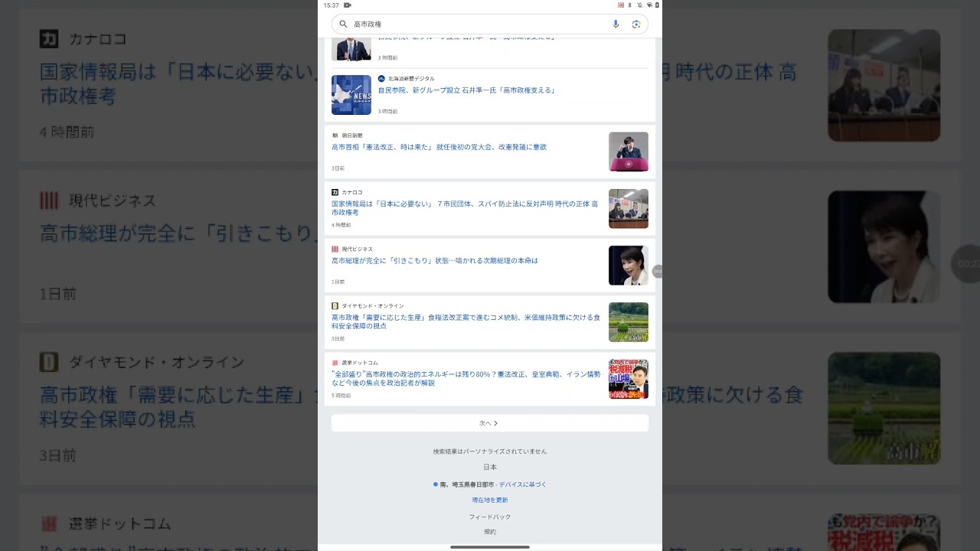Click the 検索結果はパーソナライズされていません notice
The image size is (980, 551).
coord(490,452)
